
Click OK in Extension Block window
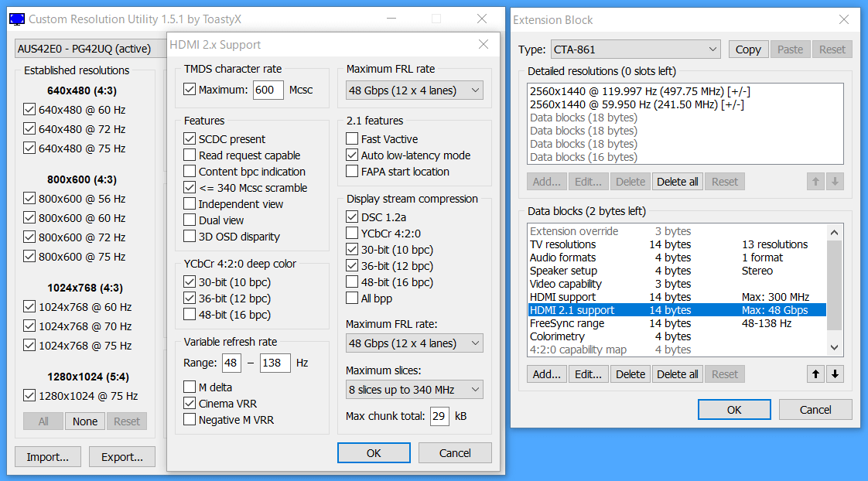coord(734,410)
